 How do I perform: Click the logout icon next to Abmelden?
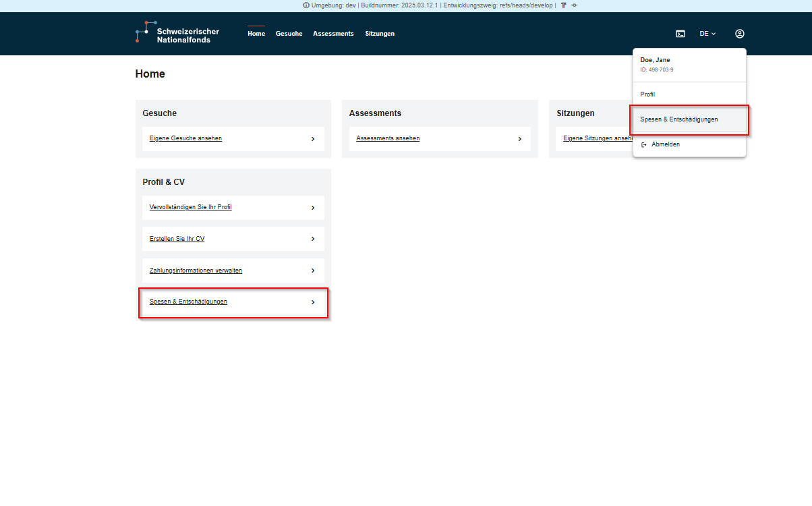pos(644,144)
